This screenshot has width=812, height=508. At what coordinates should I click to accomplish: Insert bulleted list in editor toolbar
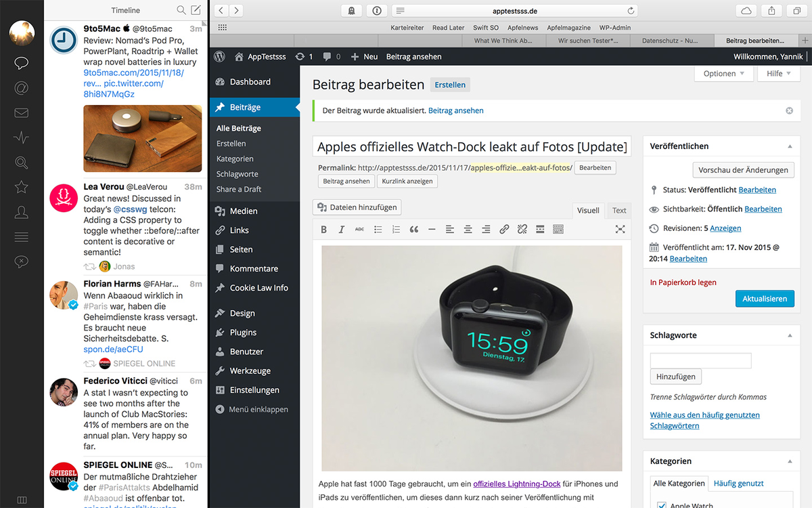tap(378, 230)
